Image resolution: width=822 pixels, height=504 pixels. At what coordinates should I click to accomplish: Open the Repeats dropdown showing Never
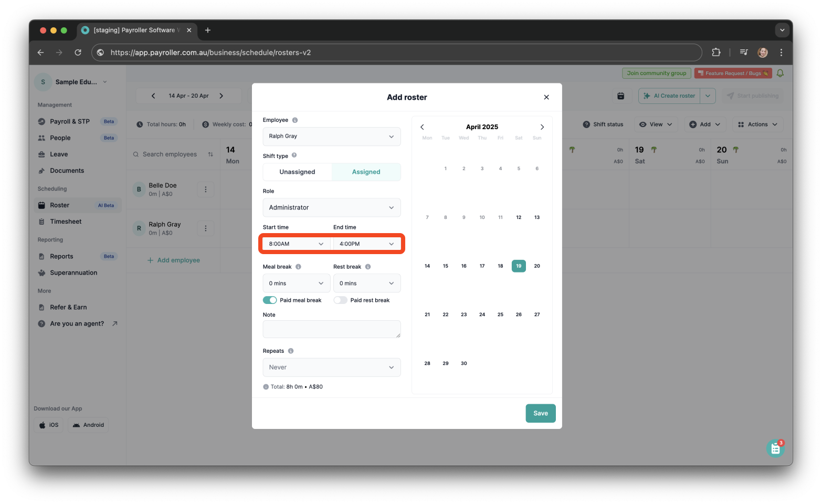331,367
